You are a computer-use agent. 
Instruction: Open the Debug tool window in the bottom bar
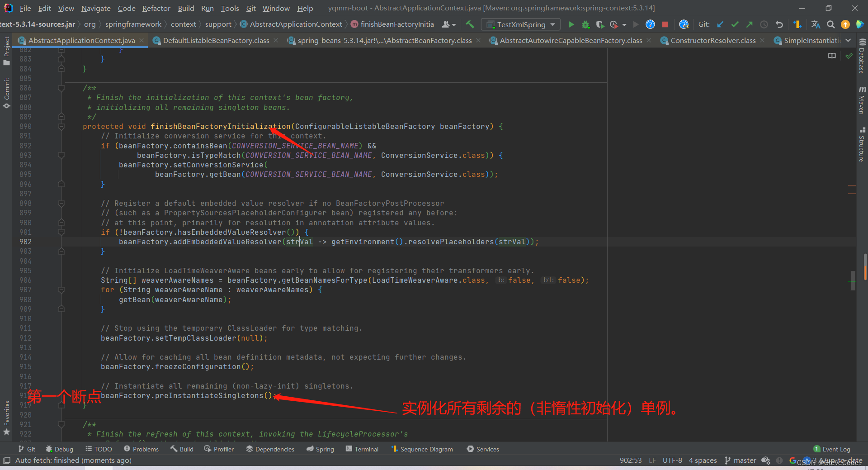click(59, 449)
